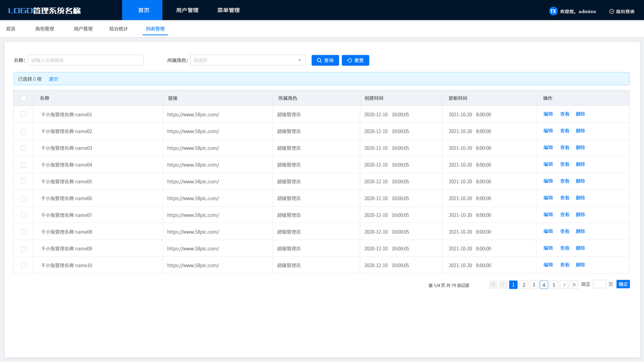Check the row for name02
Screen dimensions: 644x362
coord(24,132)
